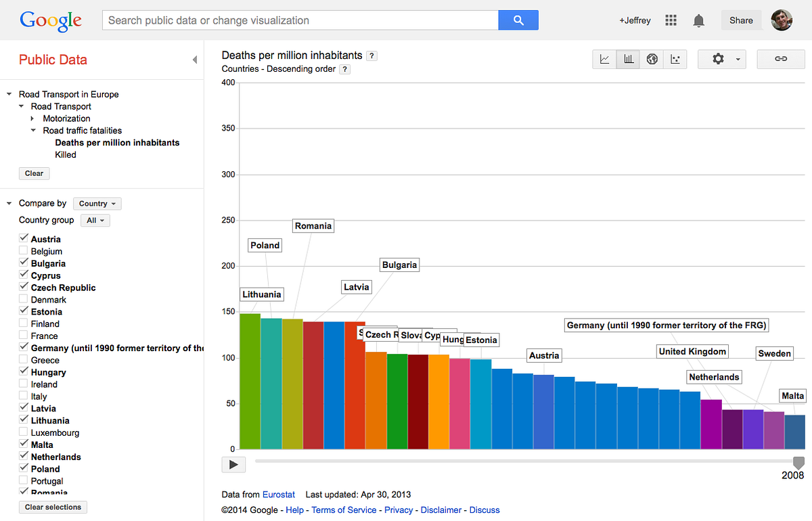The image size is (812, 521).
Task: Check the Finland country checkbox
Action: pos(23,323)
